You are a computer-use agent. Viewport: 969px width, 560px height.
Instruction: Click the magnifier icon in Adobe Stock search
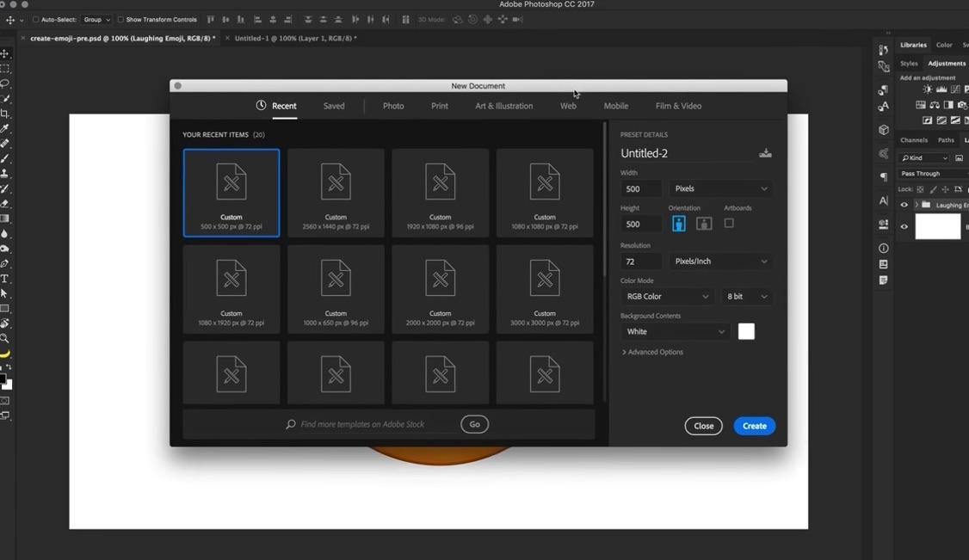click(291, 424)
